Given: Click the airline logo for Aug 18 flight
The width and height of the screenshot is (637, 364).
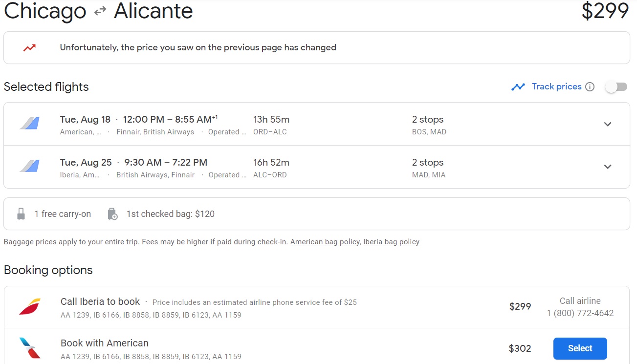Looking at the screenshot, I should coord(30,124).
